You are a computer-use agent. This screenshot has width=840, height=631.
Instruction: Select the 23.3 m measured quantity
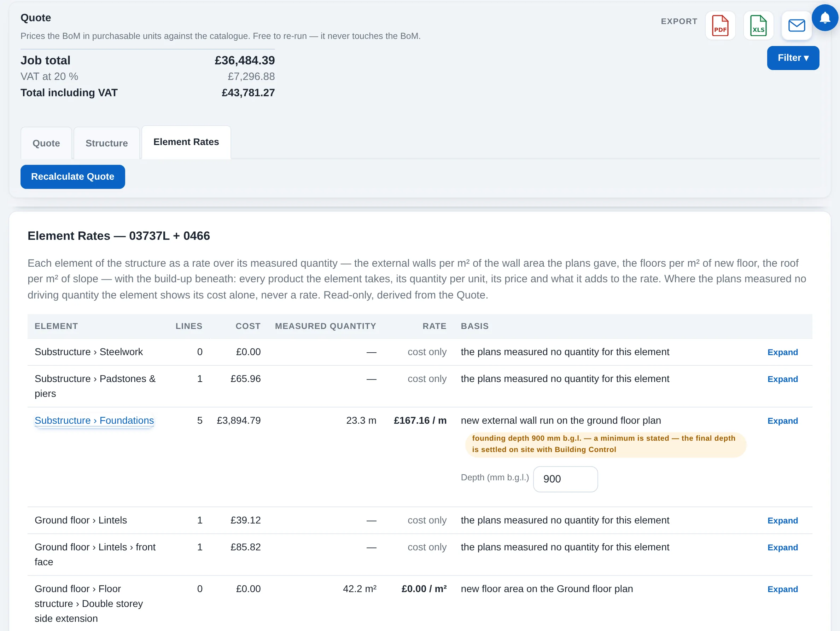[361, 421]
